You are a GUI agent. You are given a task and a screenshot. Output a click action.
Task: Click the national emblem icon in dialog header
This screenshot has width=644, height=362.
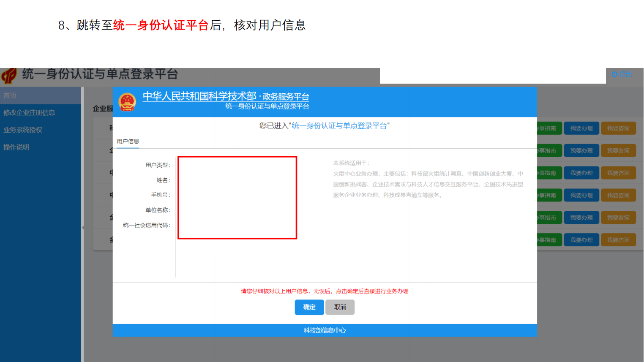(127, 102)
